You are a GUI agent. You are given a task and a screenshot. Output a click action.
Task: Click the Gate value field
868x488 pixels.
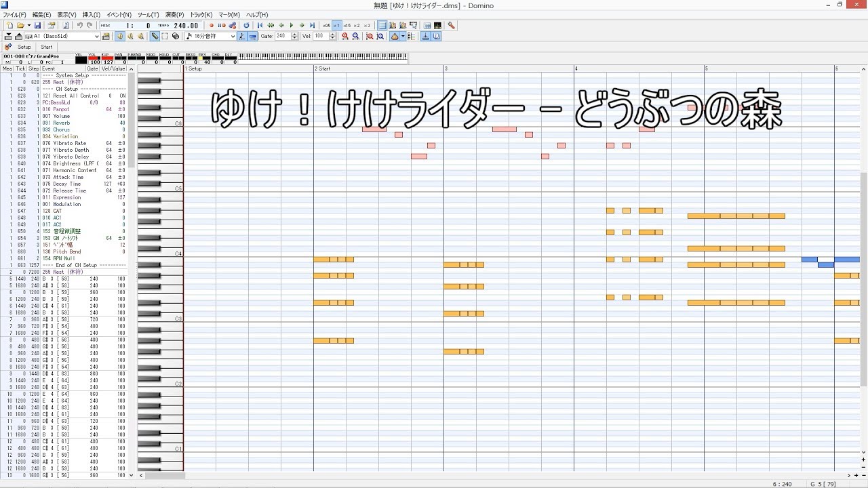[x=283, y=36]
